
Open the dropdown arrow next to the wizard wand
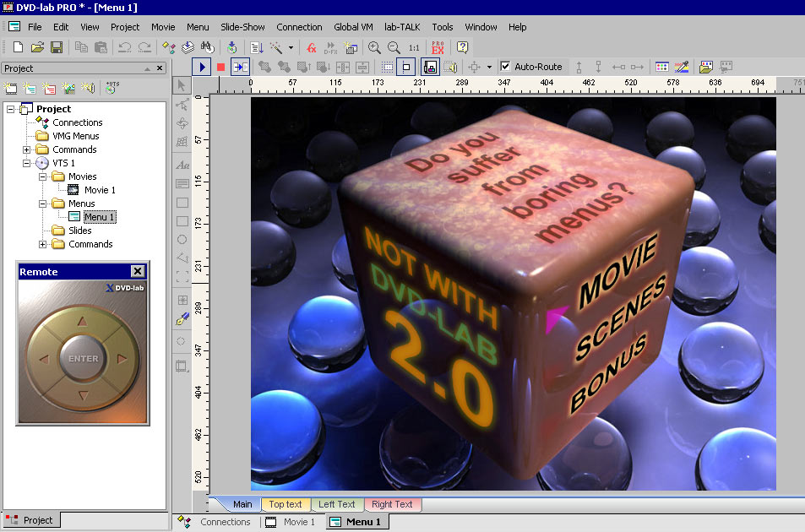click(x=291, y=47)
